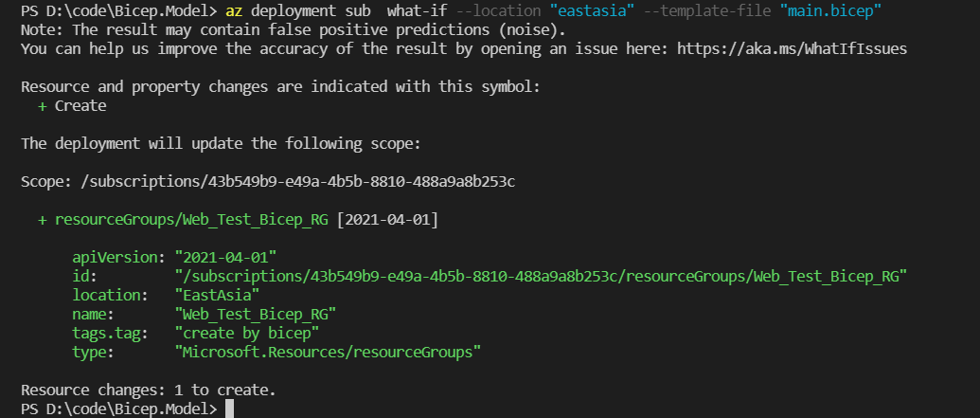Click the id property's subscription path value
The height and width of the screenshot is (418, 980).
click(x=542, y=276)
